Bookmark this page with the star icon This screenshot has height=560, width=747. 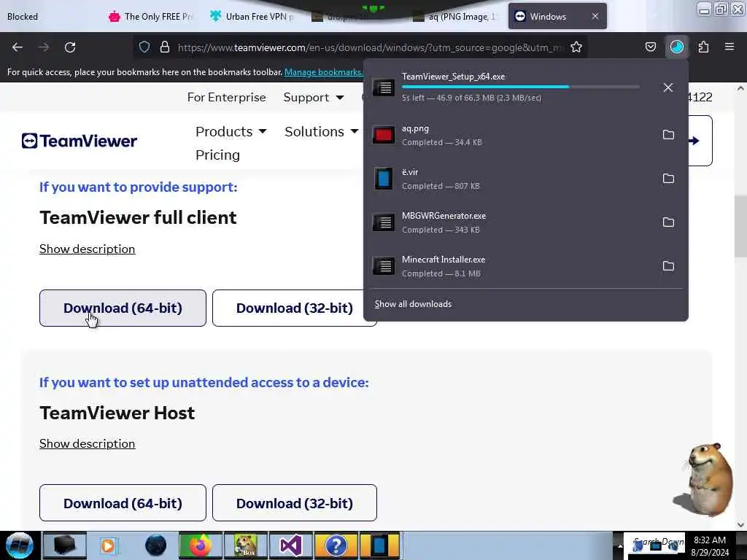click(x=576, y=47)
